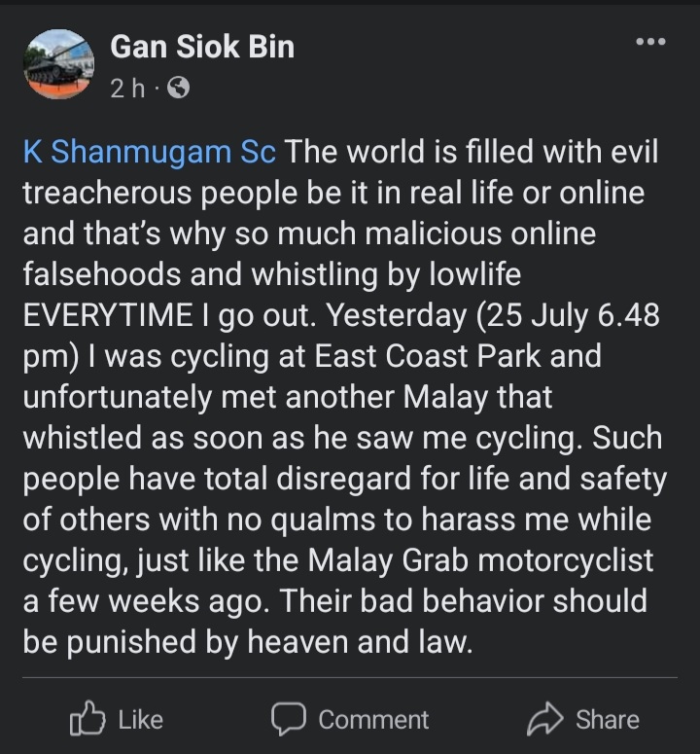Click the globe public-audience icon
700x754 pixels.
178,89
